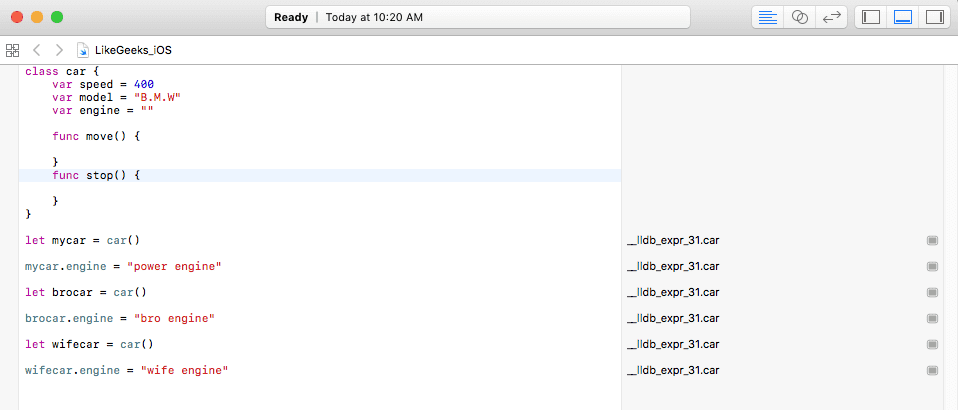Click the let wifecar = car() line
Screen dimensions: 958x410
[x=89, y=345]
